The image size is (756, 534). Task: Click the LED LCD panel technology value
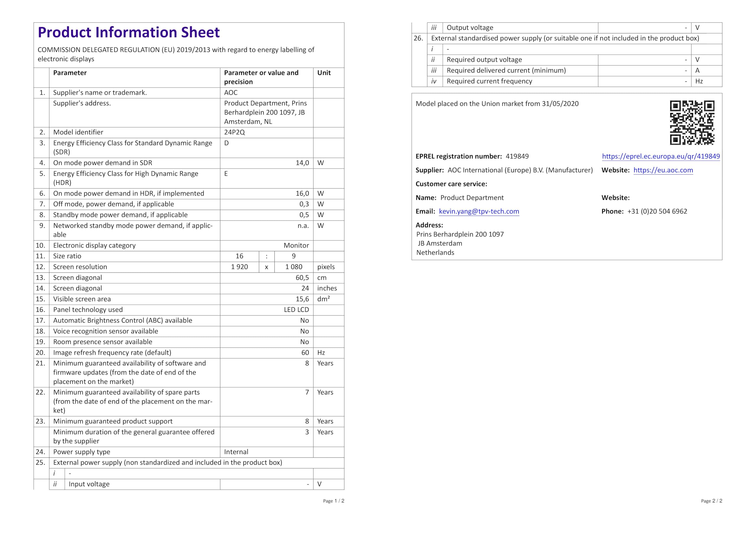(296, 309)
